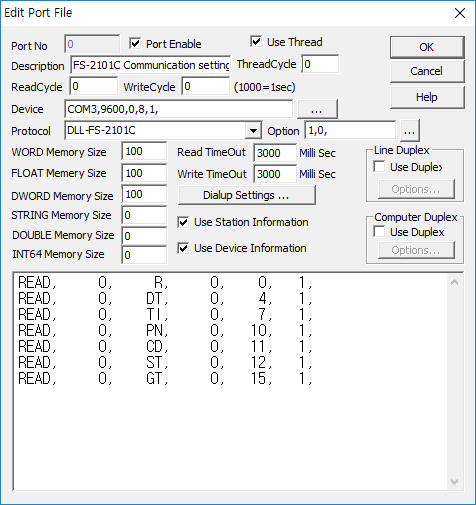This screenshot has height=505, width=476.
Task: Select the READ row with GT
Action: [x=165, y=378]
